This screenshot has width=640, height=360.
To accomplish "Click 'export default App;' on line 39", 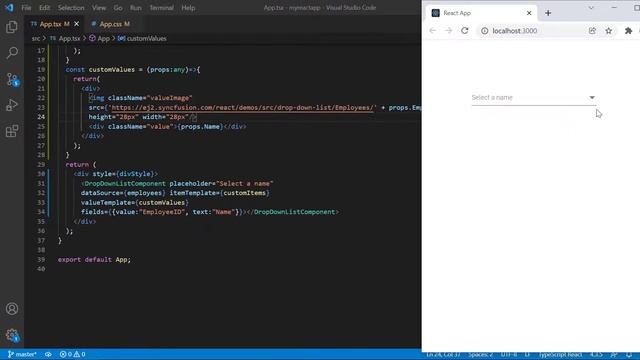I will tap(94, 259).
